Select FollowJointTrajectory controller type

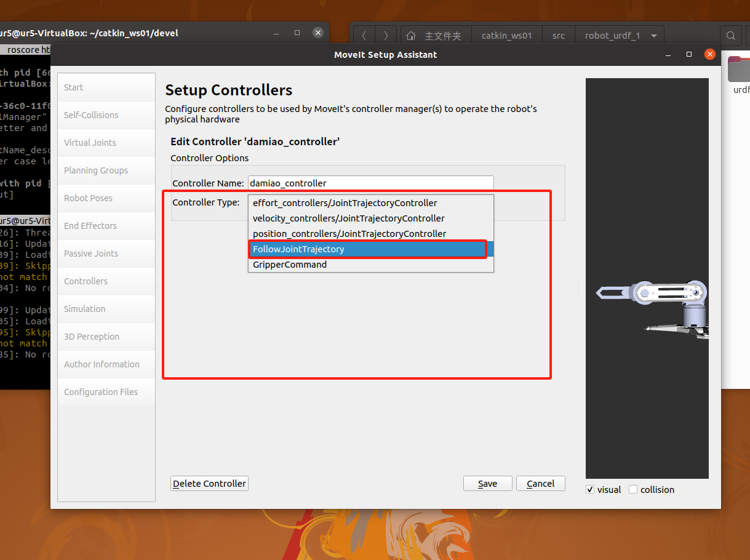[x=371, y=249]
